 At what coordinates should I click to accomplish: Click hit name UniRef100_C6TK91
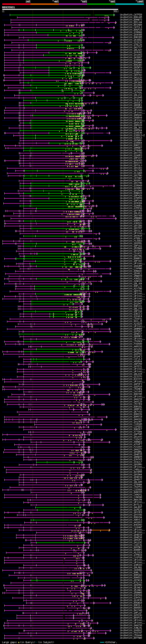coord(131,93)
